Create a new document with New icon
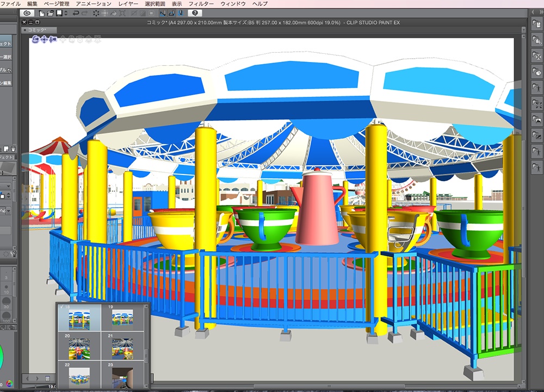The image size is (544, 392). (42, 13)
